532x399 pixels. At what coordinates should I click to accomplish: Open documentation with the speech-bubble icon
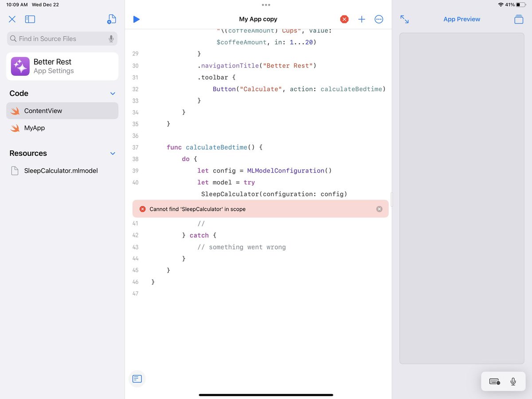pos(137,379)
